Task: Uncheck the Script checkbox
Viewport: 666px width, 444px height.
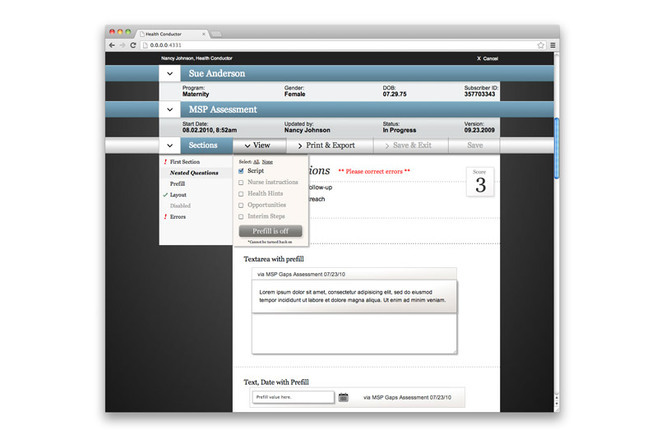Action: coord(241,171)
